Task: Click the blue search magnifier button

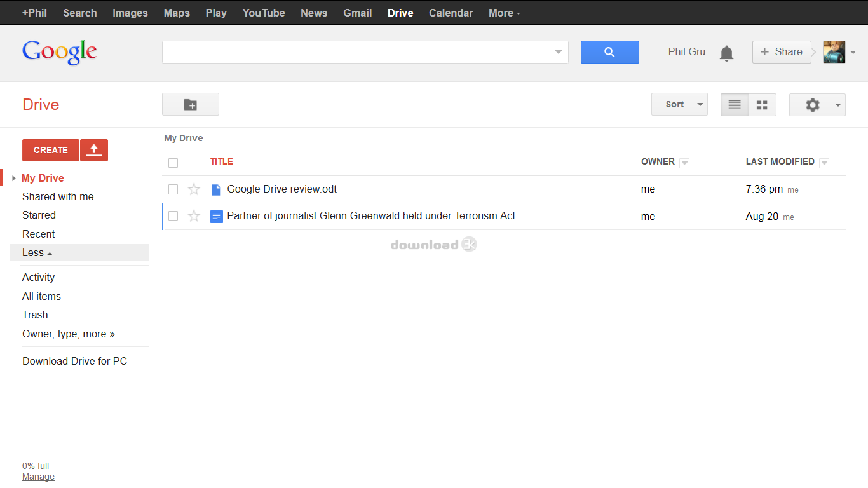Action: 609,51
